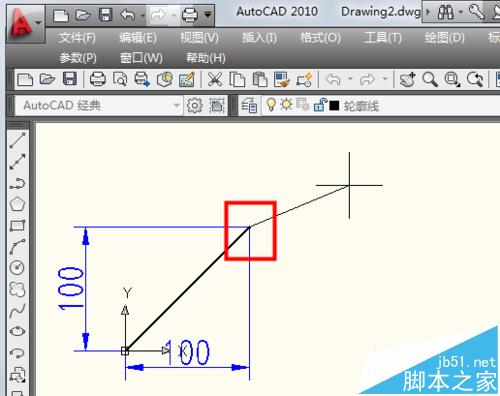Open the 文件(F) menu

[77, 38]
